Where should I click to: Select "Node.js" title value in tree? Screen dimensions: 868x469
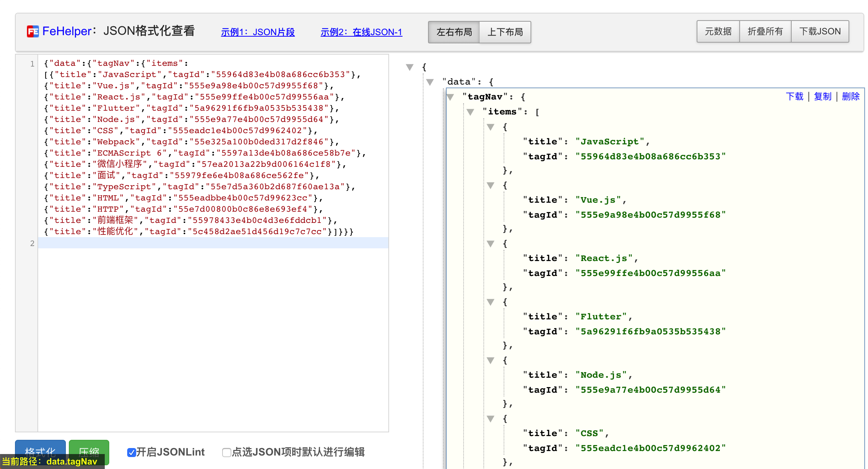601,375
